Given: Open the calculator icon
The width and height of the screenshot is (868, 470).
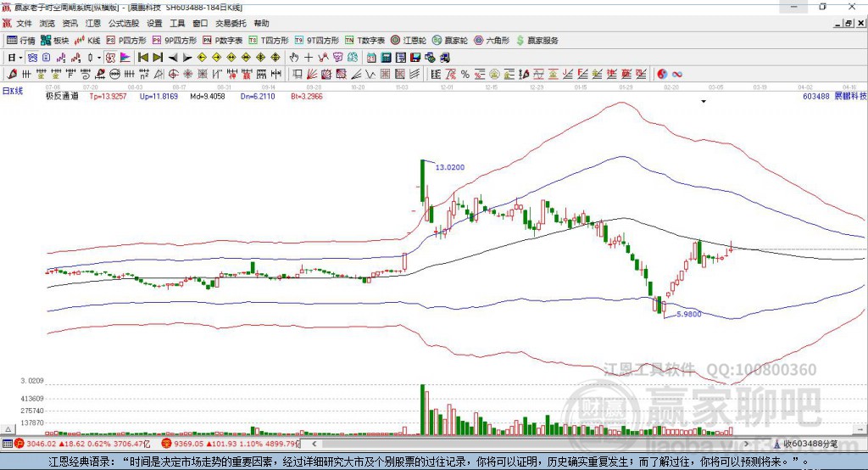Looking at the screenshot, I should point(386,58).
